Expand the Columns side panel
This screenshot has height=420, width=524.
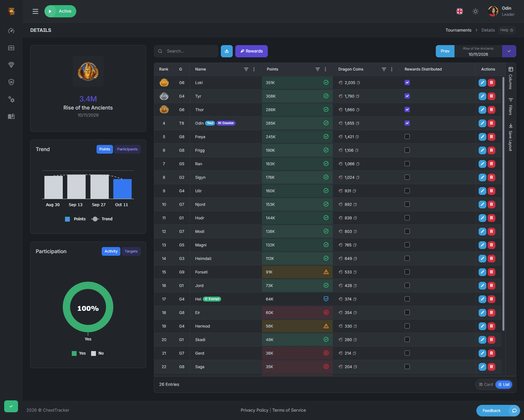[510, 78]
